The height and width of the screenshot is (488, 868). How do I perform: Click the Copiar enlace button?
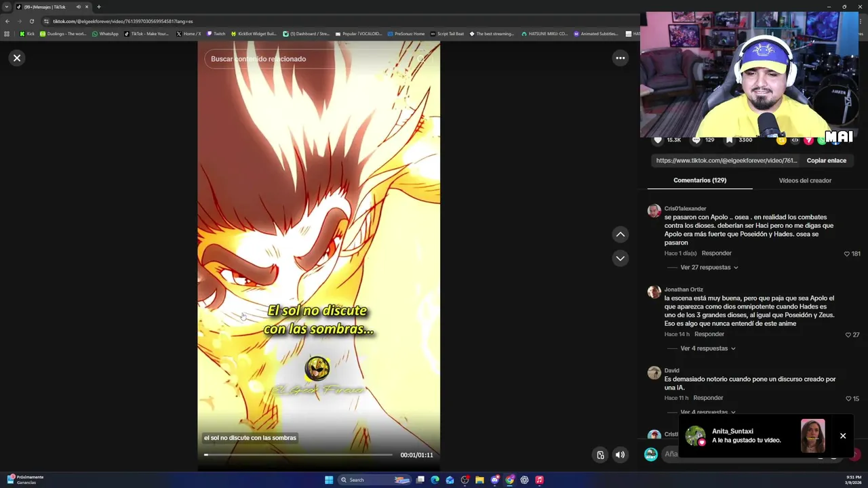826,161
